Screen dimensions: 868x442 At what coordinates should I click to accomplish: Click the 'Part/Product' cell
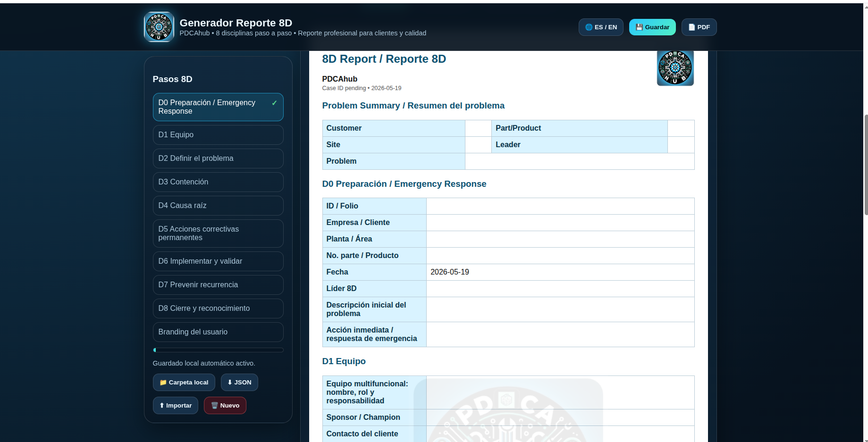point(579,128)
